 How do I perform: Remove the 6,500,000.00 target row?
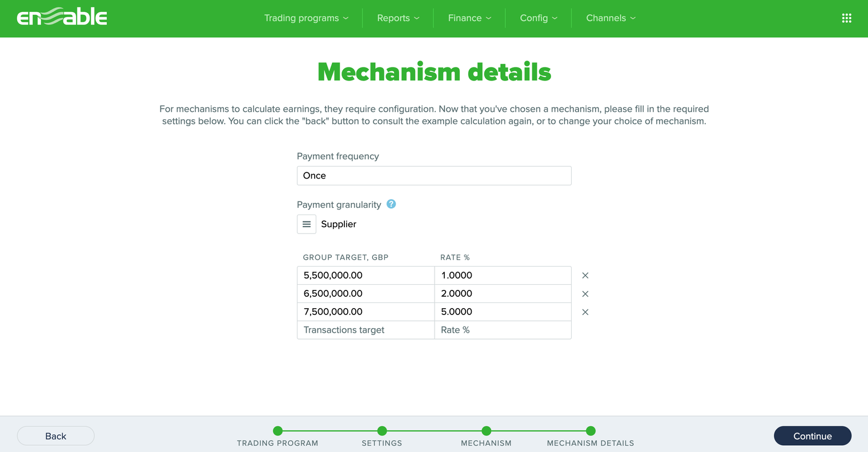(585, 294)
